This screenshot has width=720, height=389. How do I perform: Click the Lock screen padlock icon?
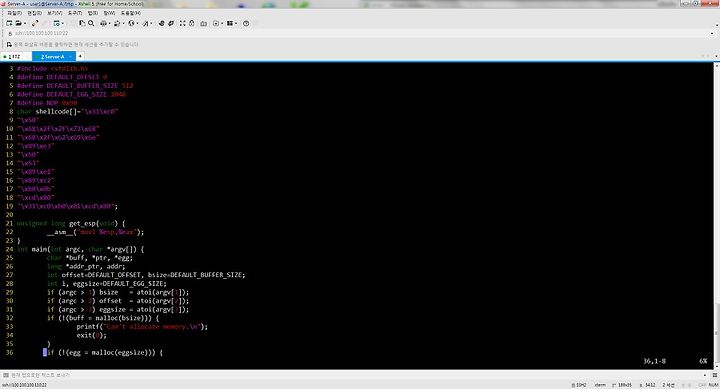(191, 23)
